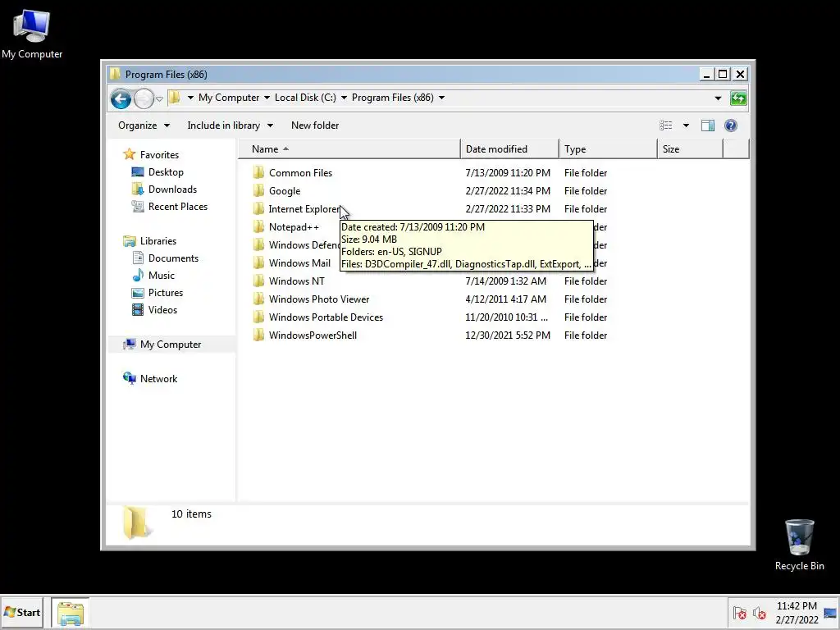This screenshot has width=840, height=630.
Task: Select the Internet Explorer folder icon
Action: pos(258,209)
